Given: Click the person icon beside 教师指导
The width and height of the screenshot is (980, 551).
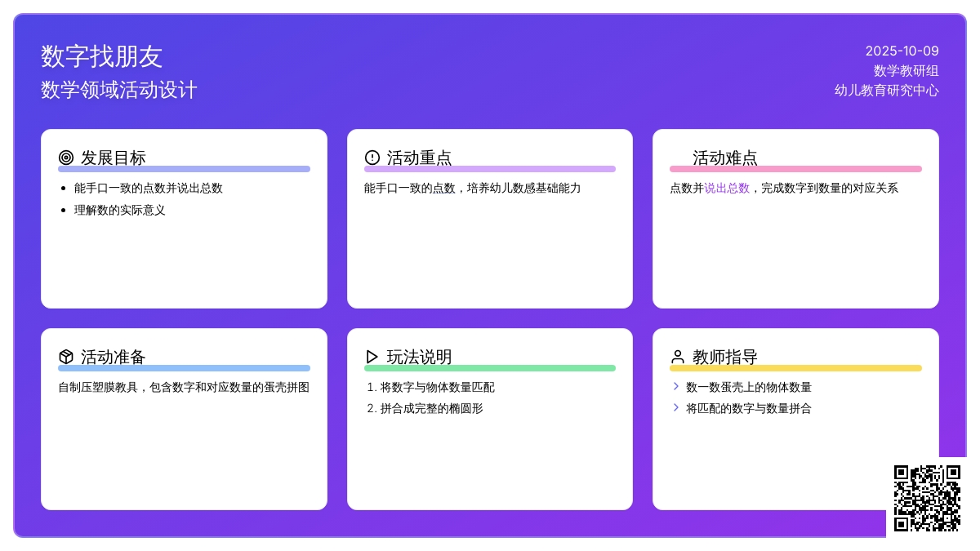Looking at the screenshot, I should click(678, 357).
